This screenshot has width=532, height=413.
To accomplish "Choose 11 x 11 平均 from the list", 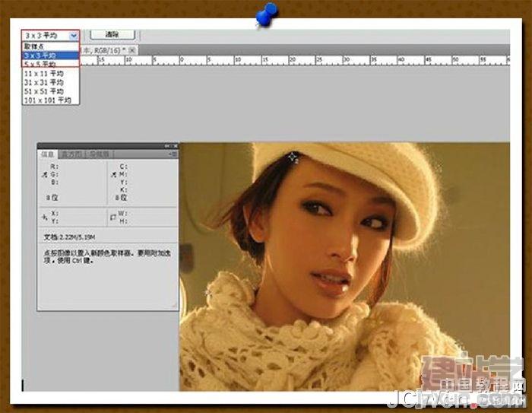I will tap(51, 73).
